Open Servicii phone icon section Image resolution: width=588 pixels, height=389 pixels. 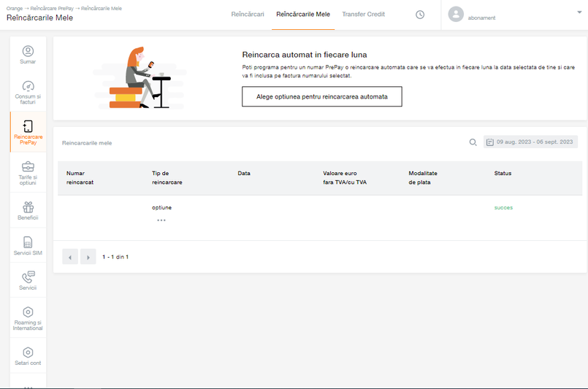pyautogui.click(x=28, y=281)
